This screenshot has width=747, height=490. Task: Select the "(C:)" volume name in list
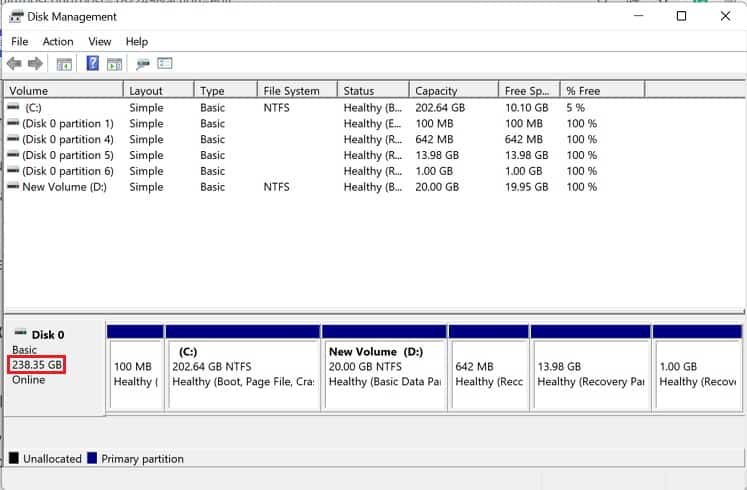coord(33,108)
